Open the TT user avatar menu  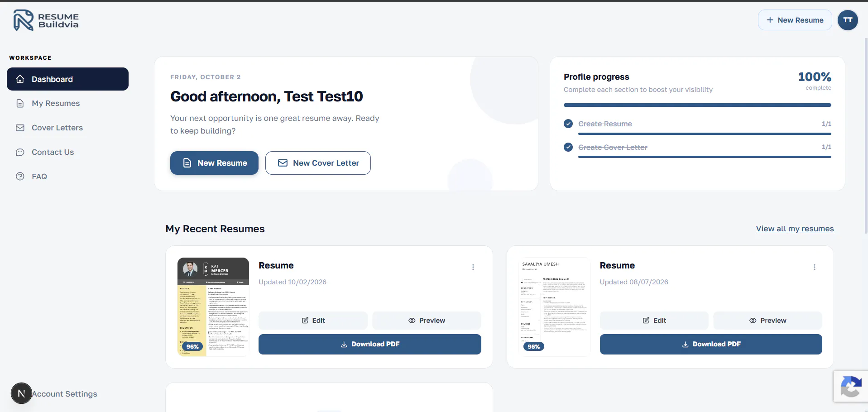[848, 20]
